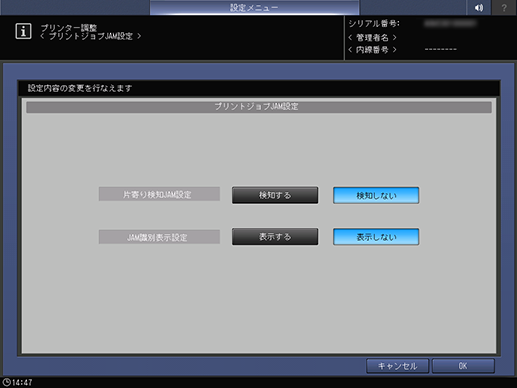
Task: Click the 片寄り検知JAM設定 label
Action: pos(159,194)
